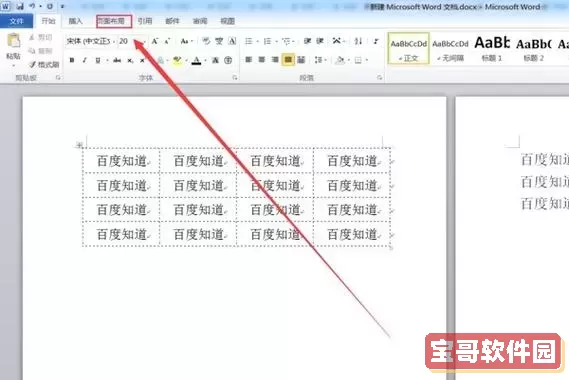Apply the 标题 1 heading style
The width and height of the screenshot is (569, 380).
tap(492, 49)
